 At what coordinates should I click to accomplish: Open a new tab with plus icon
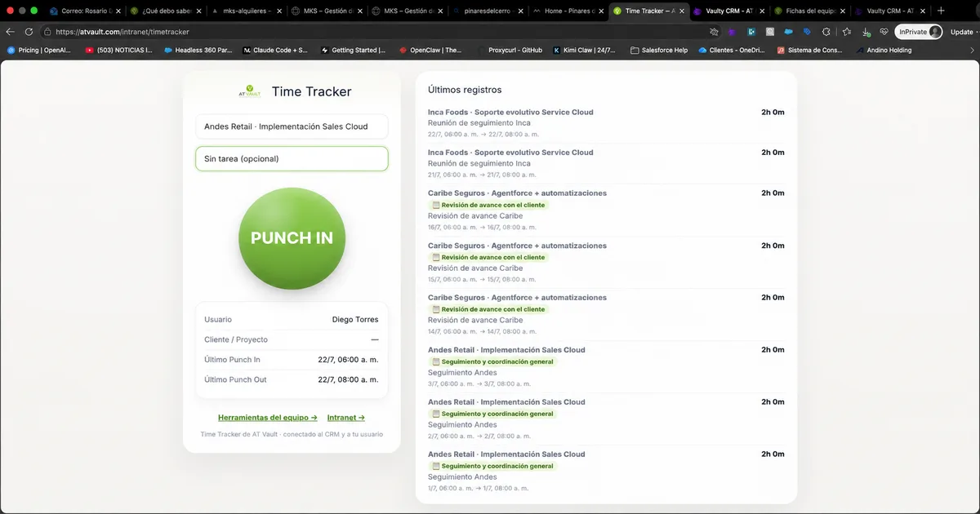[941, 11]
